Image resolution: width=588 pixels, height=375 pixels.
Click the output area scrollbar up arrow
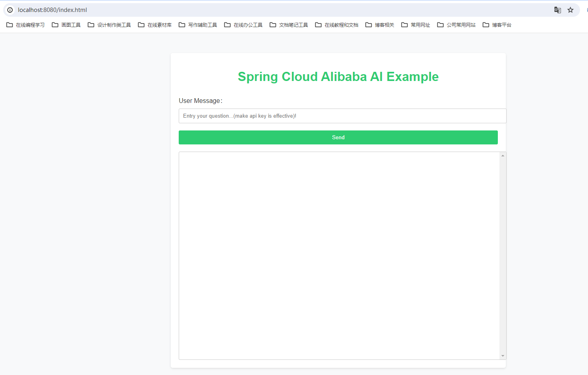tap(503, 156)
